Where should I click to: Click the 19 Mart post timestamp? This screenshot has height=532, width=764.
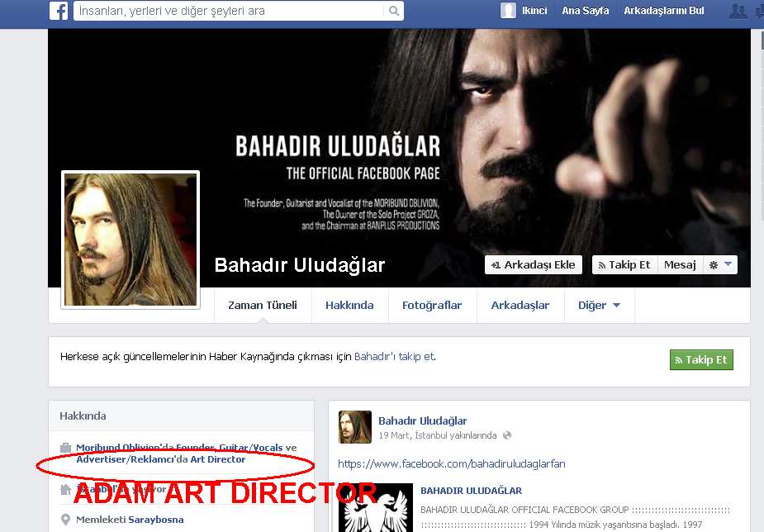[394, 435]
